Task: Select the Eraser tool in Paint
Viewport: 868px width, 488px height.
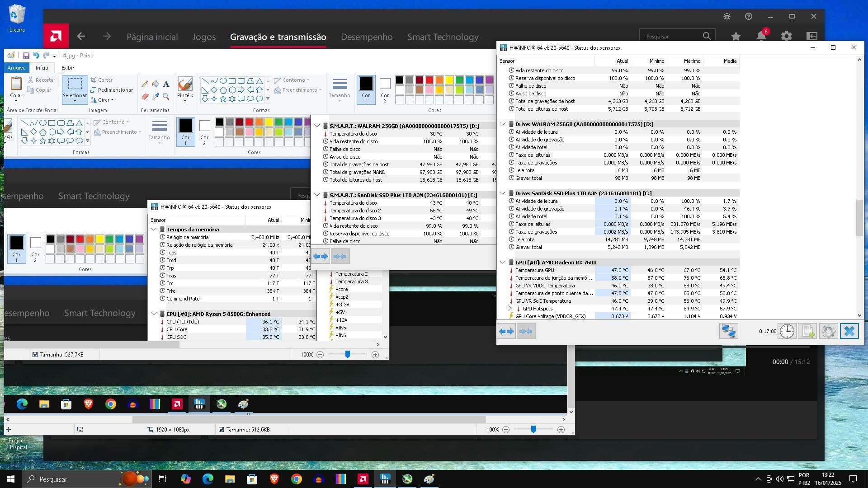Action: coord(145,96)
